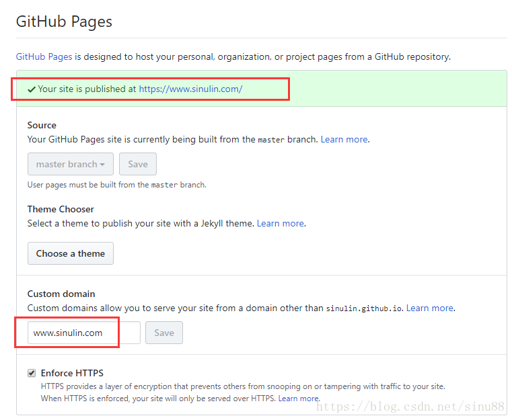This screenshot has width=512, height=420.
Task: Click the Theme Chooser section heading
Action: pyautogui.click(x=61, y=210)
